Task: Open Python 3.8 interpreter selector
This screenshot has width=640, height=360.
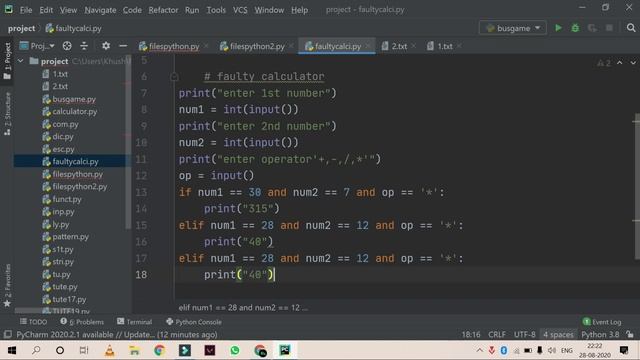Action: (600, 334)
